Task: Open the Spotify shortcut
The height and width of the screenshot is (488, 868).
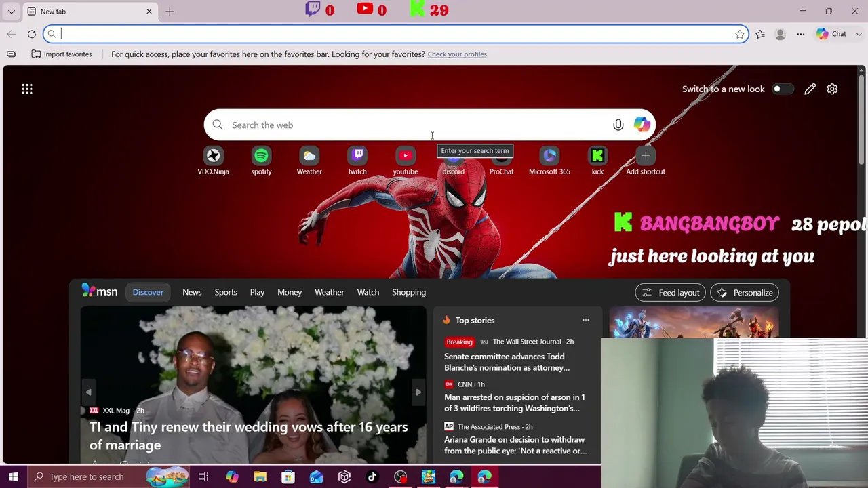Action: [x=261, y=161]
